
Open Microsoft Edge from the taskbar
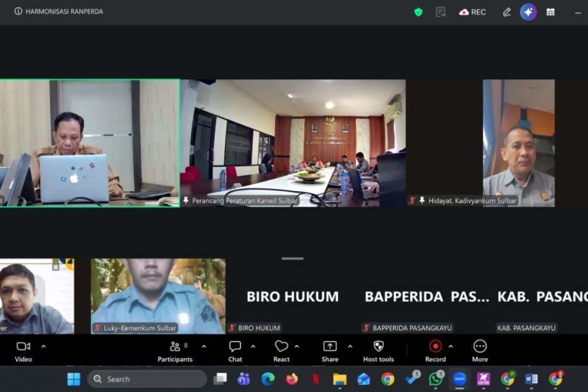pyautogui.click(x=268, y=379)
